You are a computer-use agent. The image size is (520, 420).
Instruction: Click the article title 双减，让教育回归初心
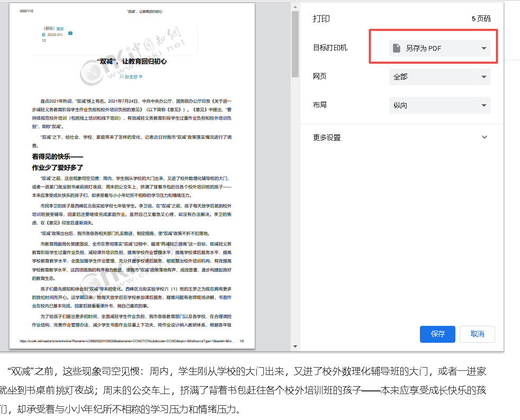(132, 62)
